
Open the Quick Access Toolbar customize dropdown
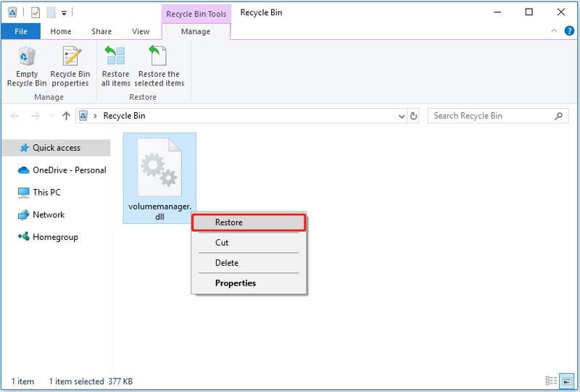(x=65, y=12)
